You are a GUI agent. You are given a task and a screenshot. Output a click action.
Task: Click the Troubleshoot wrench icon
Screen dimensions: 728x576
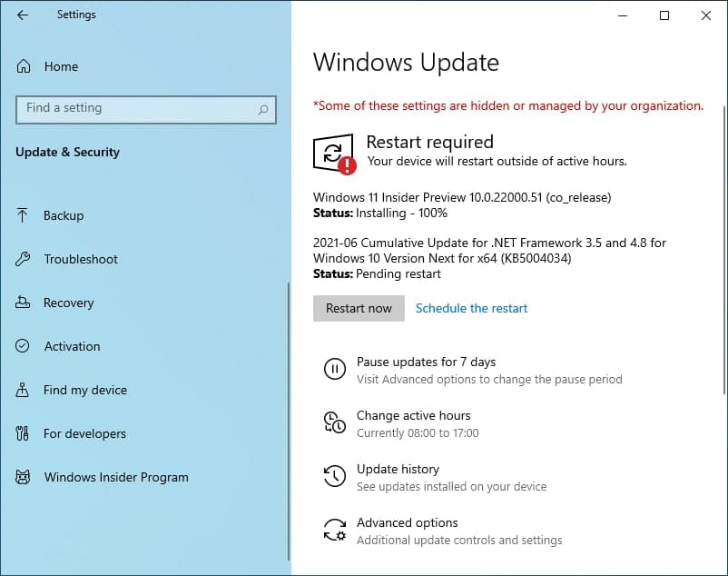point(21,259)
